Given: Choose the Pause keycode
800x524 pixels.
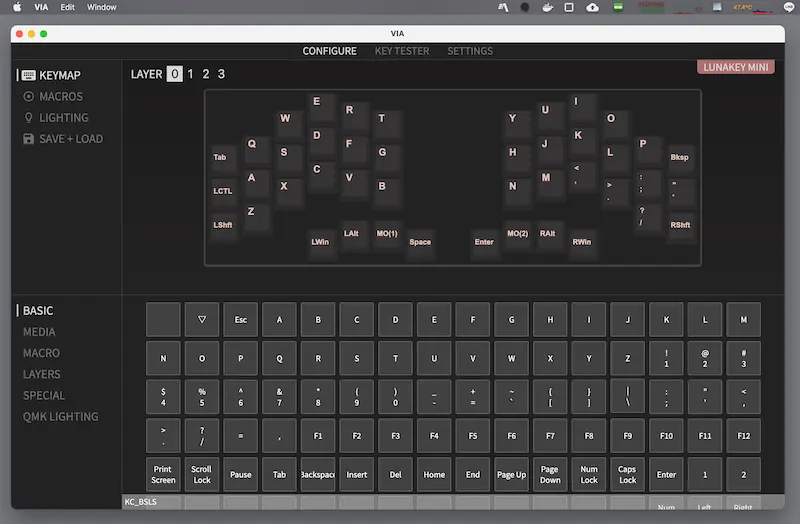Looking at the screenshot, I should 241,475.
